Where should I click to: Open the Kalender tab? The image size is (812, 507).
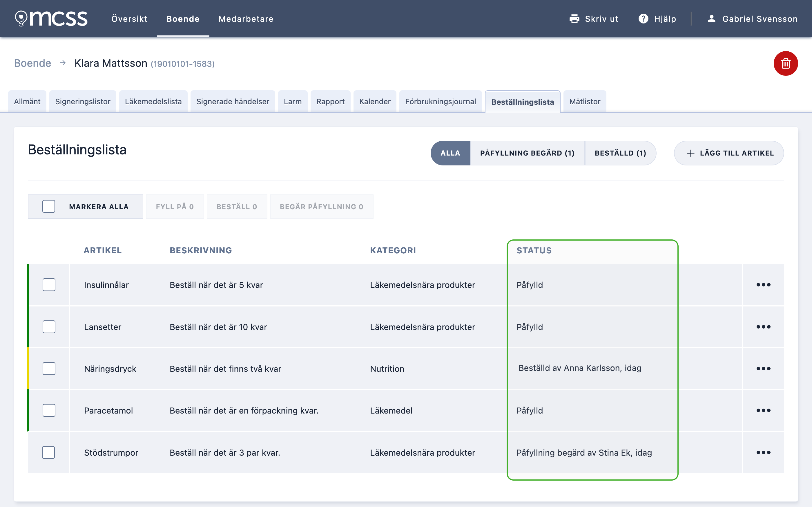[x=375, y=102]
